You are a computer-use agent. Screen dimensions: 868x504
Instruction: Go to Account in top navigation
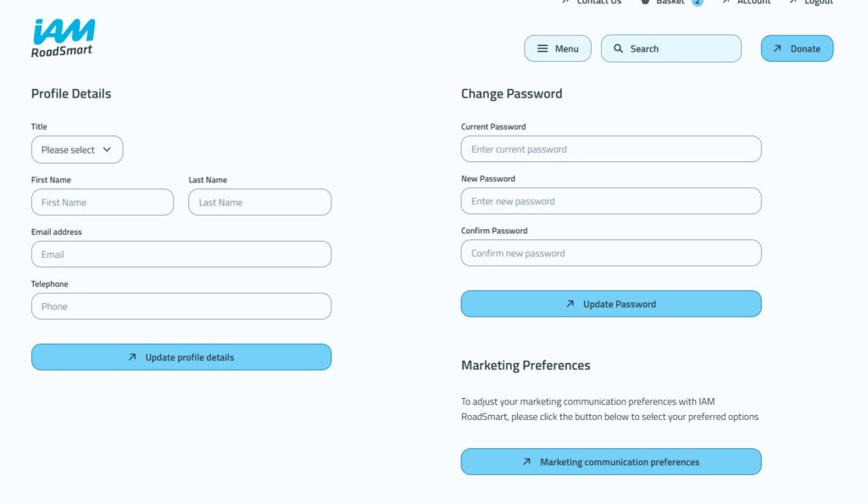pyautogui.click(x=754, y=3)
